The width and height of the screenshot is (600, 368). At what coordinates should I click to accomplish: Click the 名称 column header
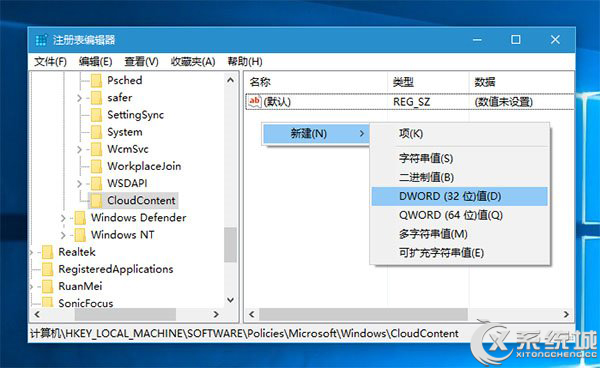pyautogui.click(x=316, y=82)
